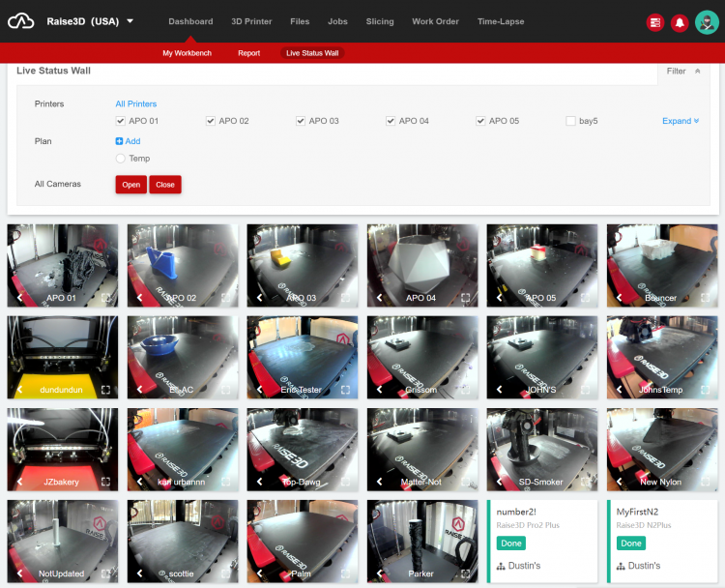Click back arrow on NotUpdated camera
Screen dimensions: 725x588
pos(20,573)
